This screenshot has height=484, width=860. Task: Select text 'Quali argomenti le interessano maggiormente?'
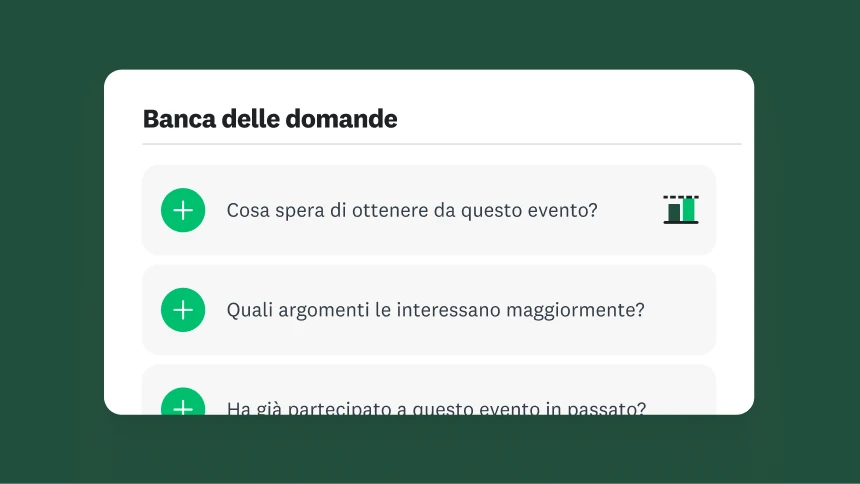pyautogui.click(x=435, y=310)
